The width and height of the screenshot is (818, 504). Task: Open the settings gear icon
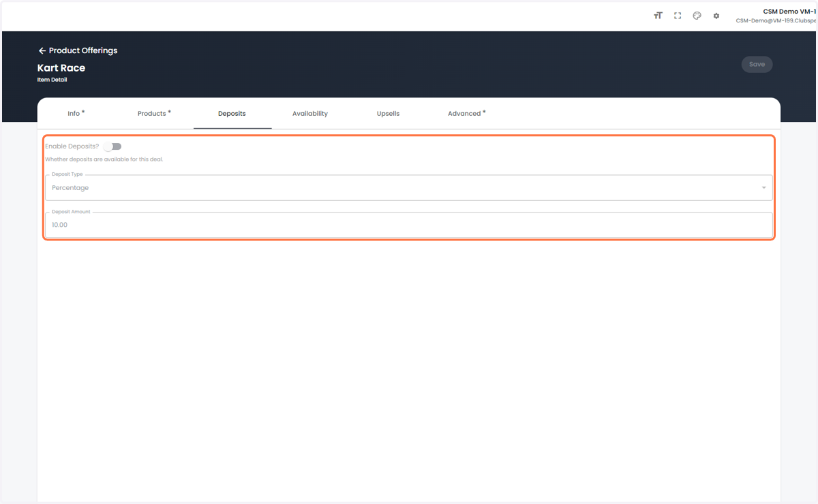click(x=716, y=16)
